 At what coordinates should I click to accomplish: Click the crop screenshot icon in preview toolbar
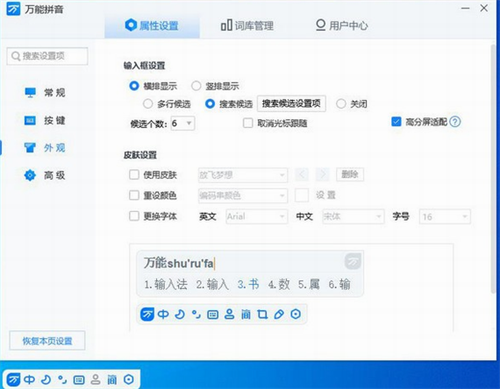pos(262,314)
